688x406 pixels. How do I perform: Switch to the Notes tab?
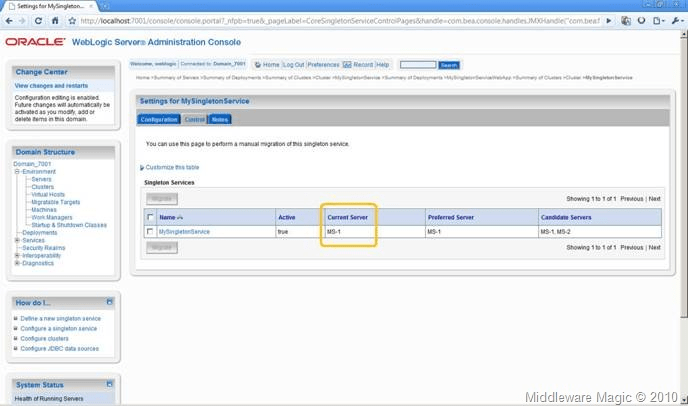(x=219, y=119)
